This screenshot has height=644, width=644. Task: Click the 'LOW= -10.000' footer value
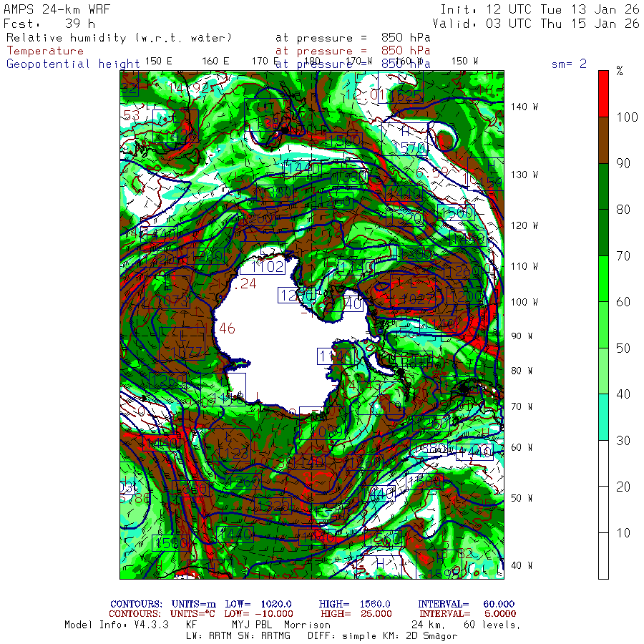pos(258,614)
